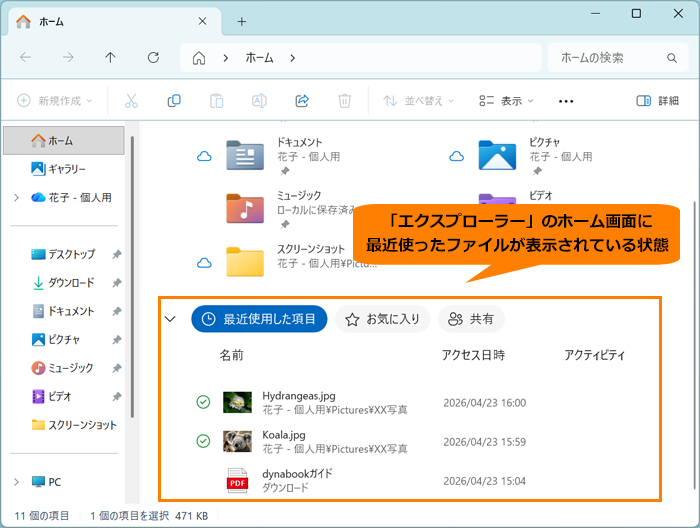This screenshot has width=700, height=528.
Task: Select the dynabookガイド file name
Action: click(x=297, y=474)
